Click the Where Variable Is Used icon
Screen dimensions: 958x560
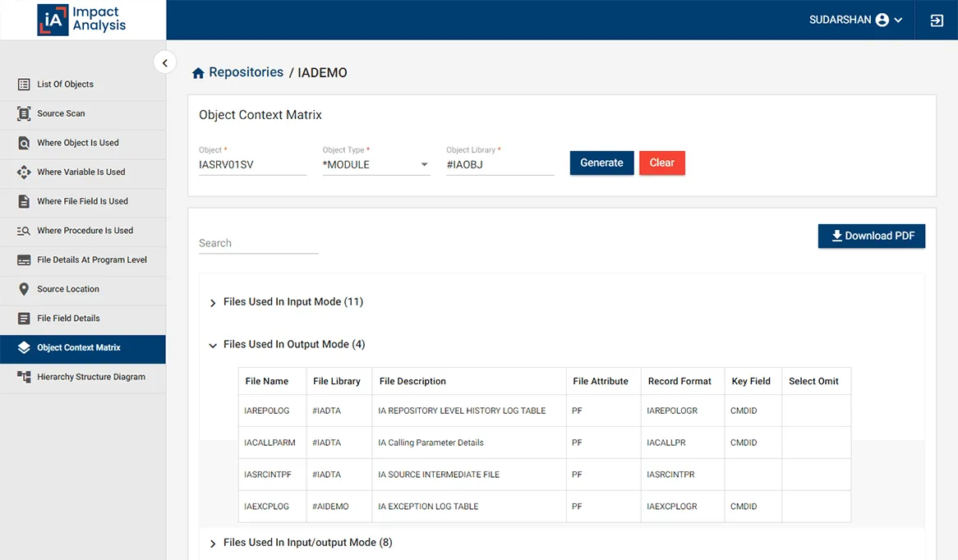(x=24, y=172)
